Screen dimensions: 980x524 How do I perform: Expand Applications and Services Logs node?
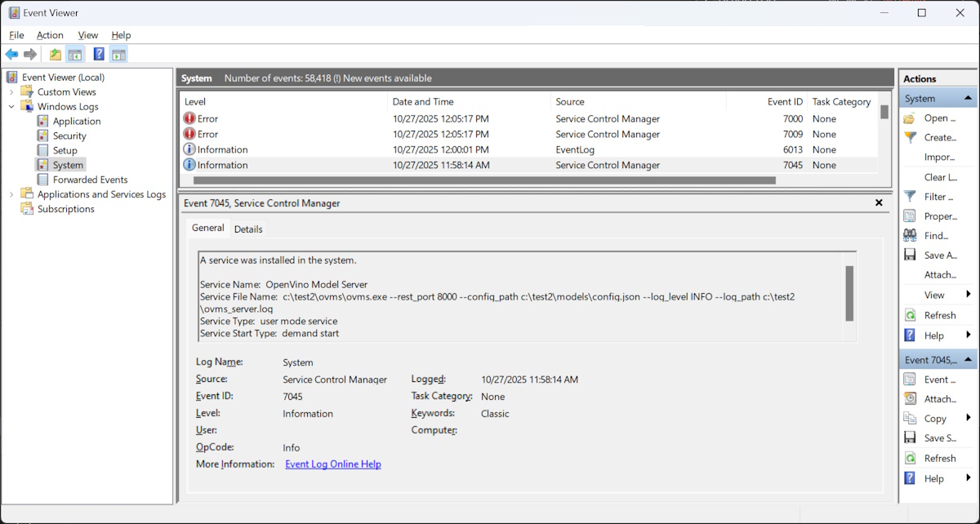point(11,194)
